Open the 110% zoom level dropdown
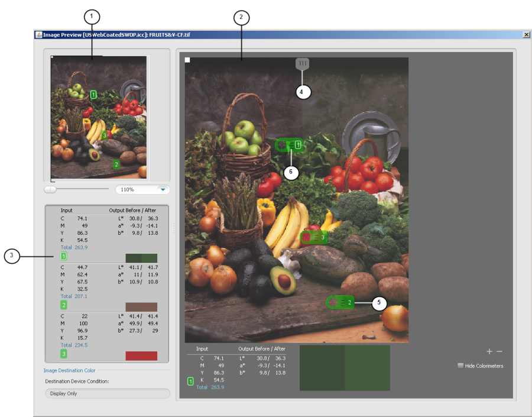Viewport: 532px width, 417px height. tap(163, 190)
